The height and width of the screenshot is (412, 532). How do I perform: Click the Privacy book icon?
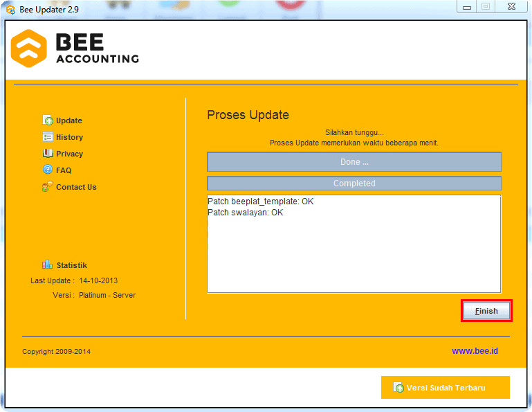tap(48, 153)
